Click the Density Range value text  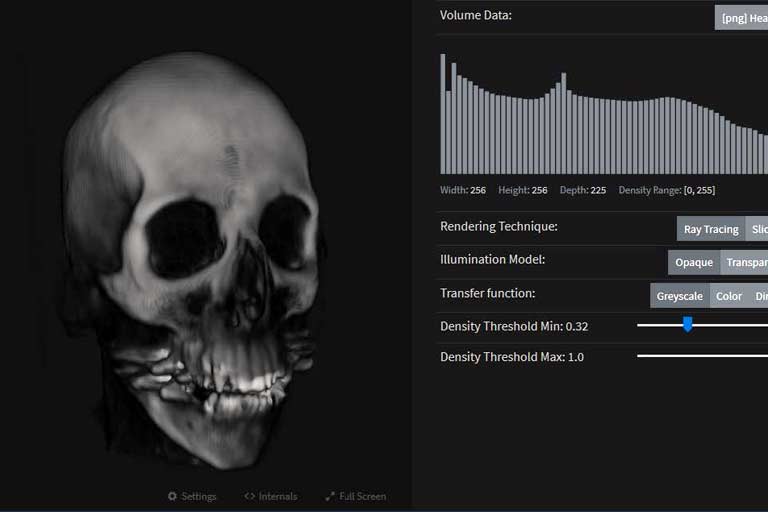point(698,190)
